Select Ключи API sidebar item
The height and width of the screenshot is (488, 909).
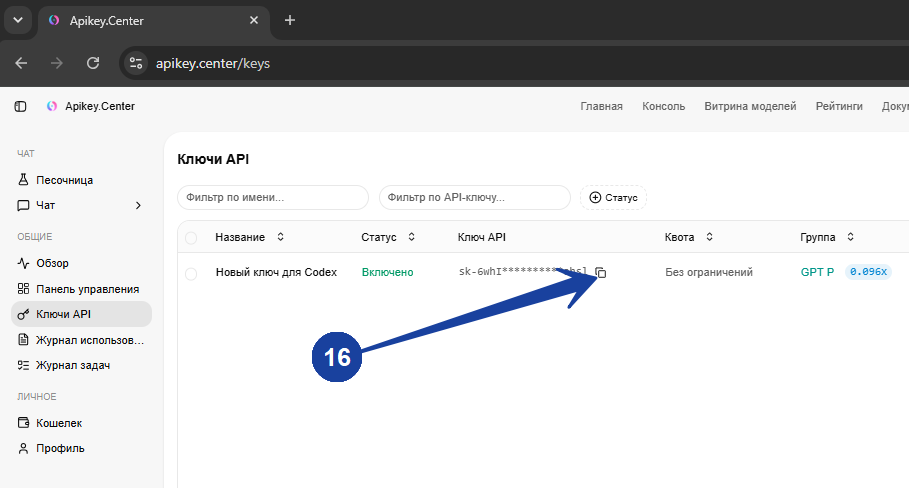(x=81, y=314)
